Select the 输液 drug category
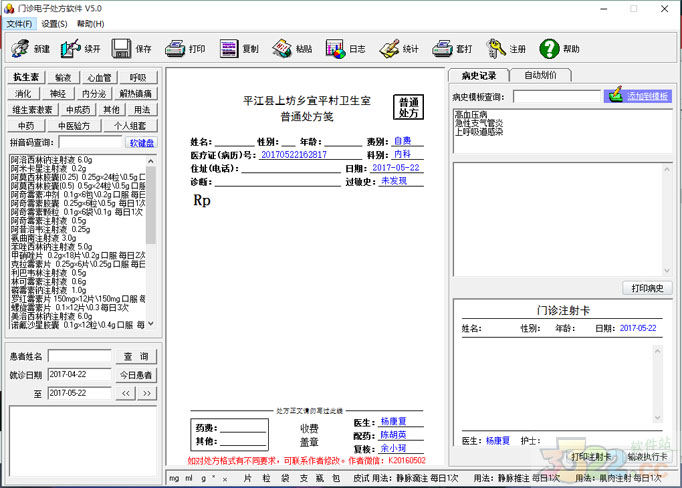 (63, 77)
